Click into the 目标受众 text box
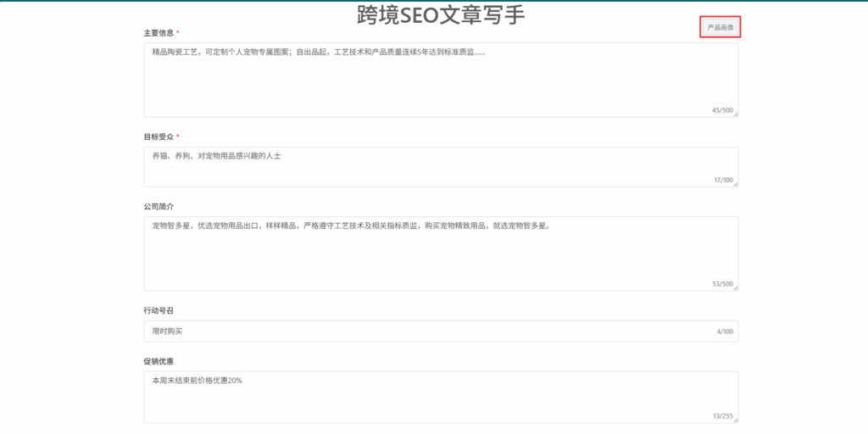This screenshot has width=868, height=434. click(x=441, y=166)
